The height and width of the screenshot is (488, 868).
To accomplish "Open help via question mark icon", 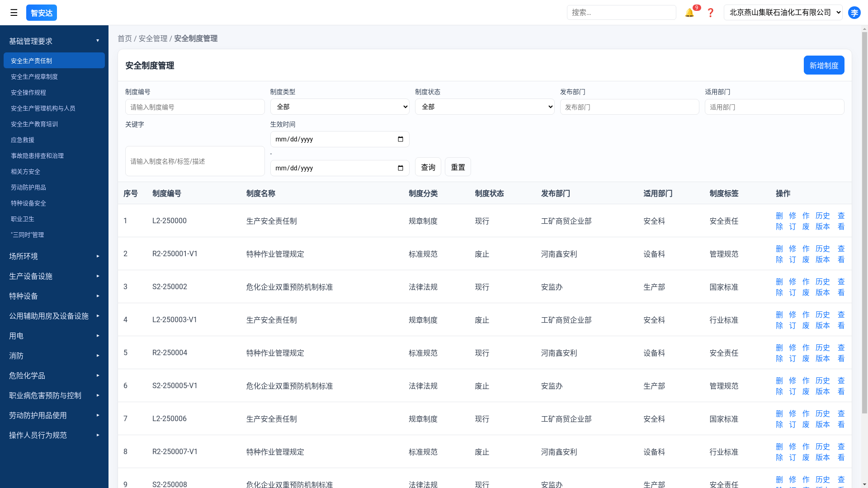I will pyautogui.click(x=710, y=13).
